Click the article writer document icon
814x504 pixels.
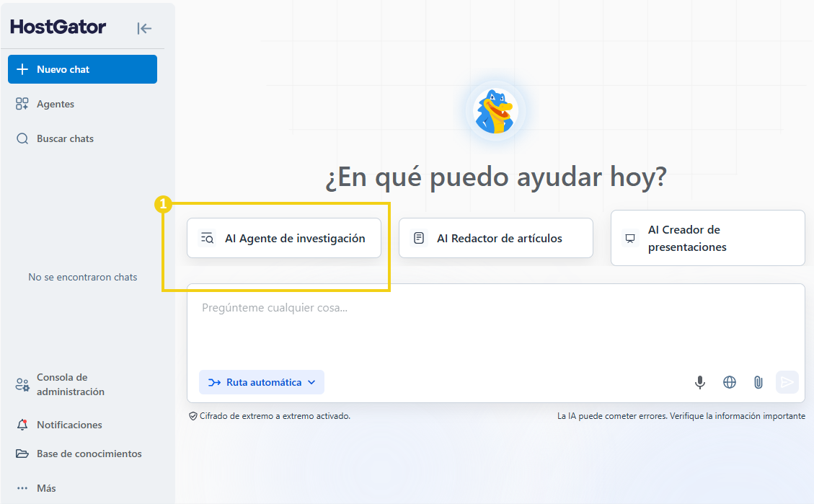point(419,238)
